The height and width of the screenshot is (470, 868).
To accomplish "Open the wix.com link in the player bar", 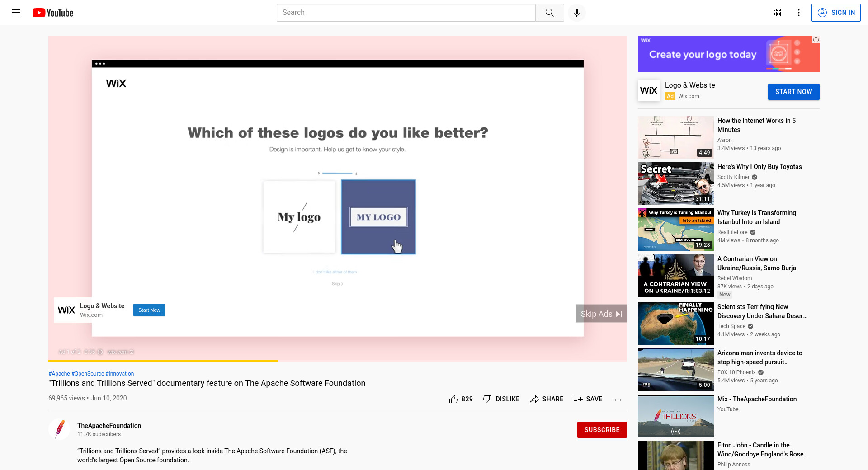I will [x=121, y=352].
